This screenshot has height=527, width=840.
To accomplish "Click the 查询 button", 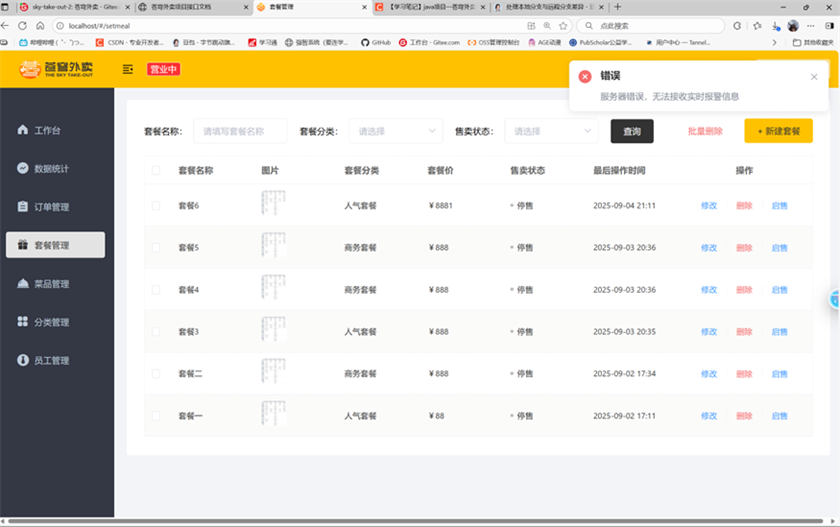I will point(632,131).
